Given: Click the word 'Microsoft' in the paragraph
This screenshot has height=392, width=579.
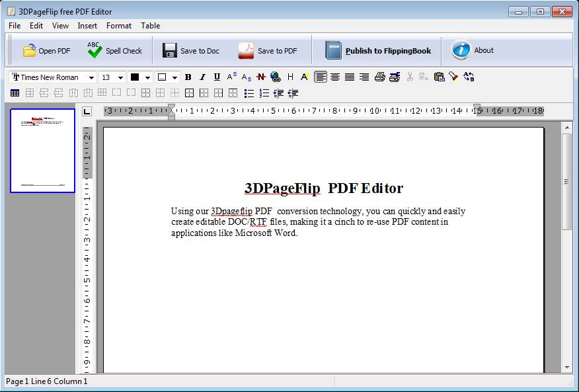Looking at the screenshot, I should [x=253, y=233].
